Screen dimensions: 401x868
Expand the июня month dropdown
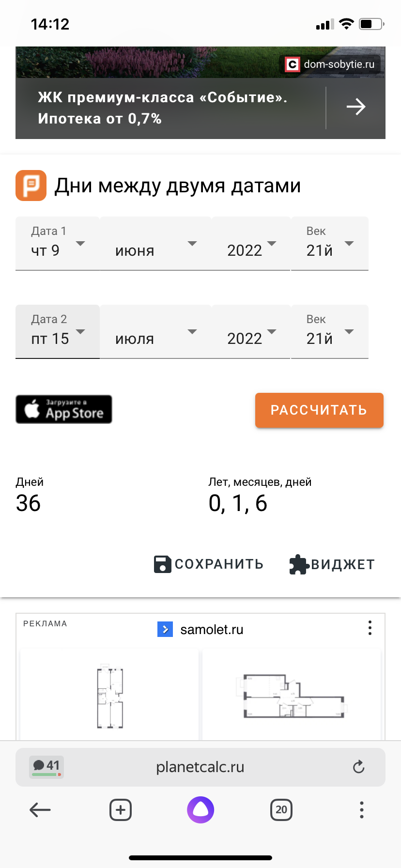click(x=155, y=244)
